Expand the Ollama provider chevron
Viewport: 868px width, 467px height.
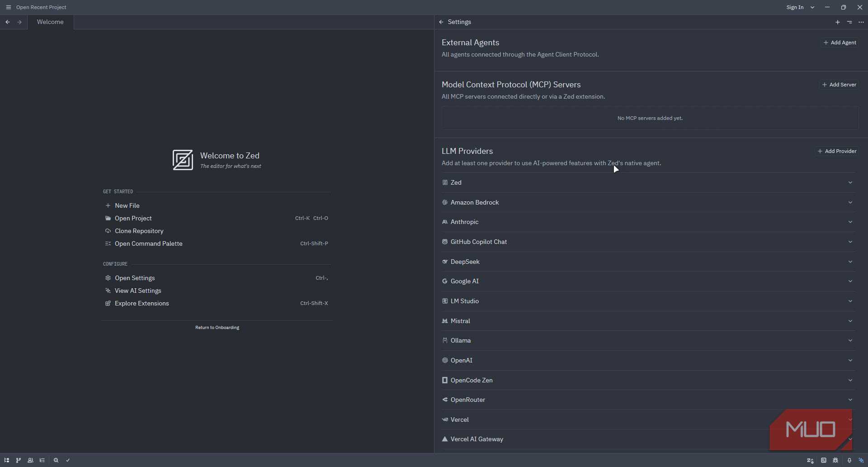[850, 341]
